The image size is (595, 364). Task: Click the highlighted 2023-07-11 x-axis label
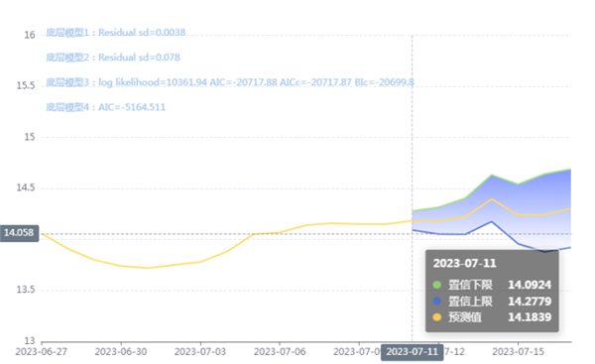[413, 352]
